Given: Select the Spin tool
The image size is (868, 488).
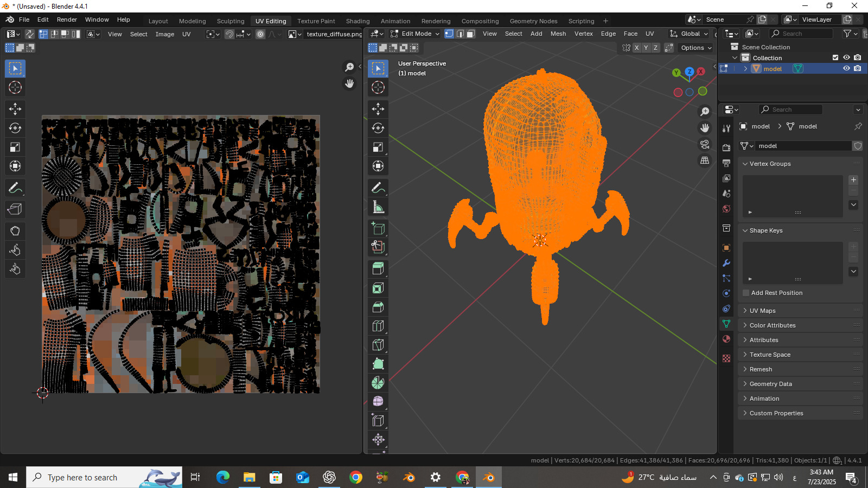Looking at the screenshot, I should (378, 383).
